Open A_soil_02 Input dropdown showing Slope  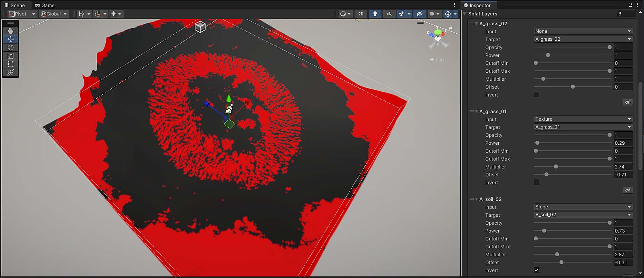tap(583, 207)
